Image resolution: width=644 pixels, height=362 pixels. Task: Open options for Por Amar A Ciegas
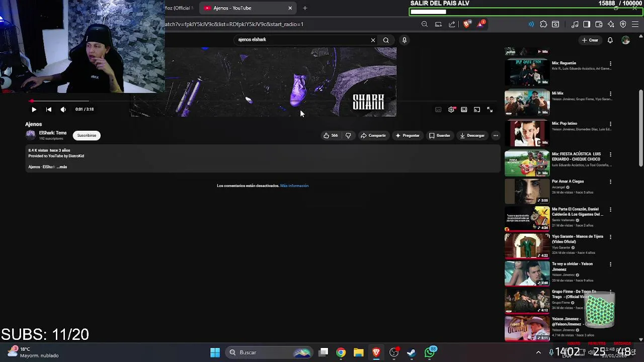tap(610, 182)
